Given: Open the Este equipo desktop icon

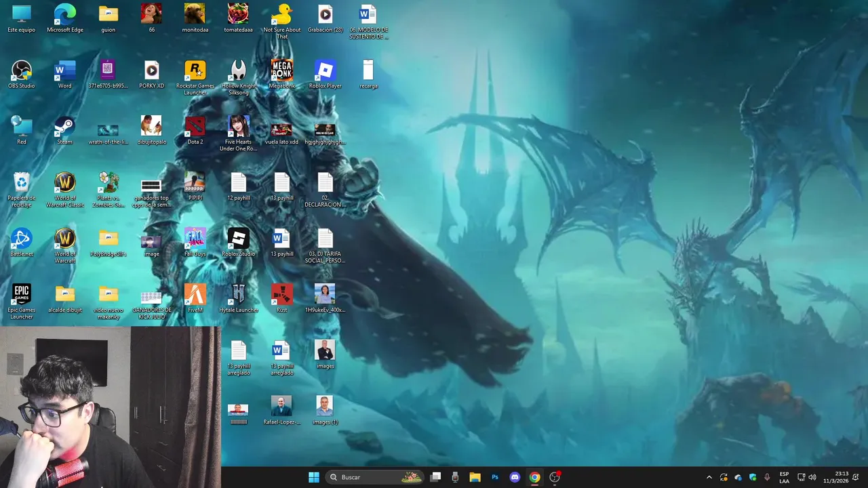Looking at the screenshot, I should pyautogui.click(x=22, y=18).
